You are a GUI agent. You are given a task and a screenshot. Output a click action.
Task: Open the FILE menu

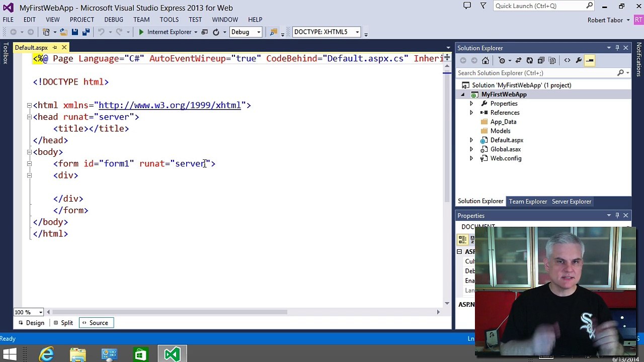(x=8, y=20)
